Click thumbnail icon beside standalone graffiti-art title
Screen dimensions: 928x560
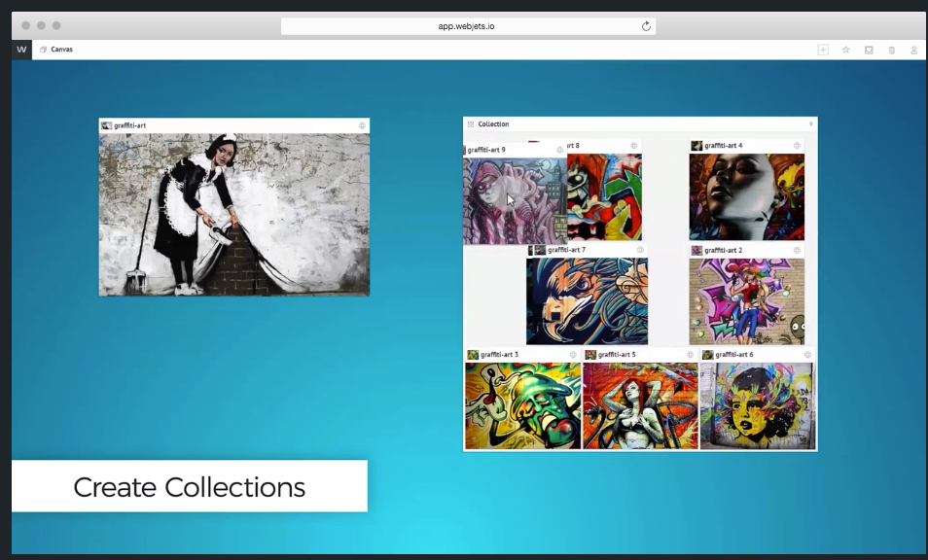tap(107, 125)
